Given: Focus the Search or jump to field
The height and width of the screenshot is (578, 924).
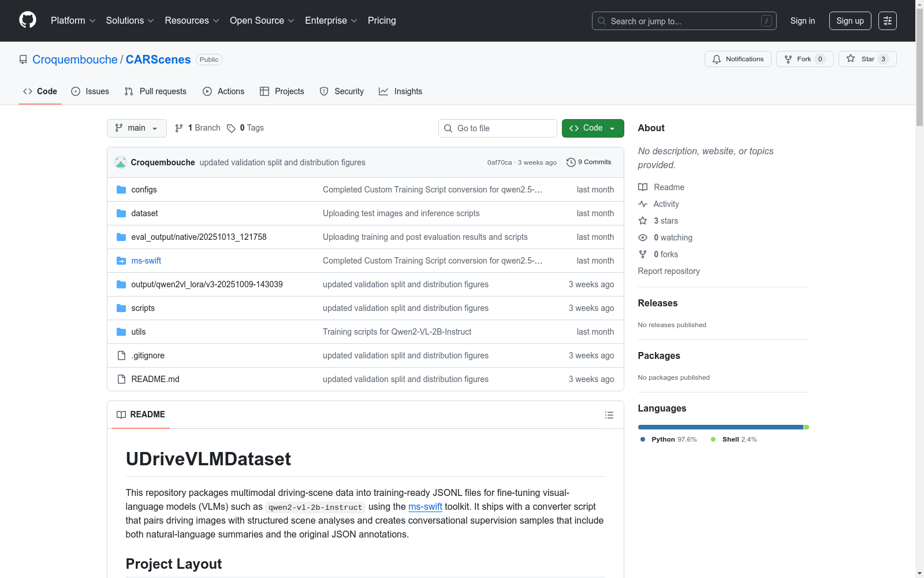Looking at the screenshot, I should click(684, 21).
